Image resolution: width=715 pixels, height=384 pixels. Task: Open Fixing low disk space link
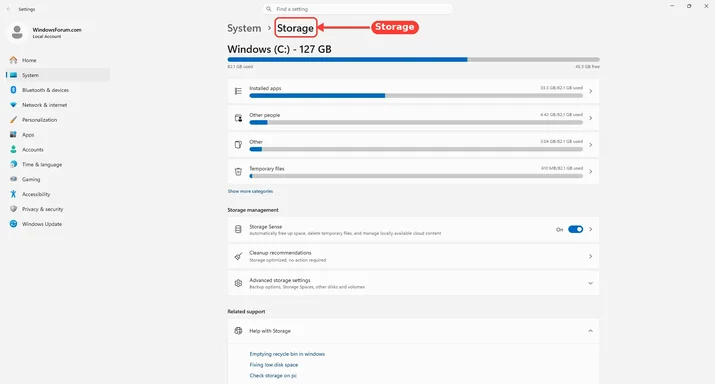pos(274,365)
